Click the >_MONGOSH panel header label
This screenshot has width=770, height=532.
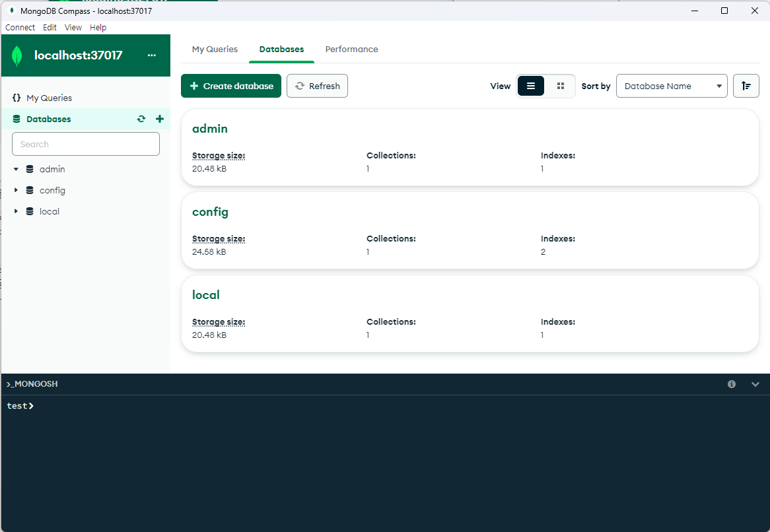coord(32,383)
